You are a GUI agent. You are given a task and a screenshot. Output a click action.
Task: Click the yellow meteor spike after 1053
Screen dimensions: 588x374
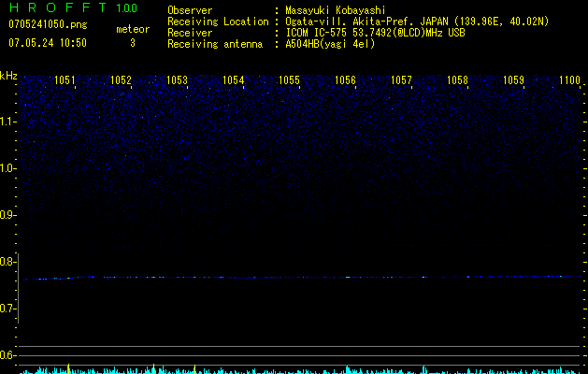point(194,368)
